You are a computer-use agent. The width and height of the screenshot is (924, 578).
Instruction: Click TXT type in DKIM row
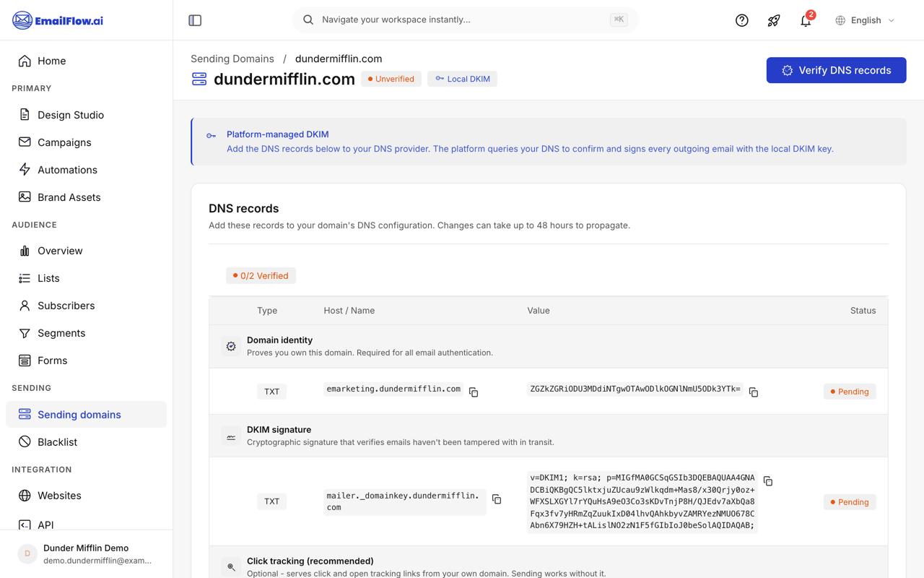(271, 501)
